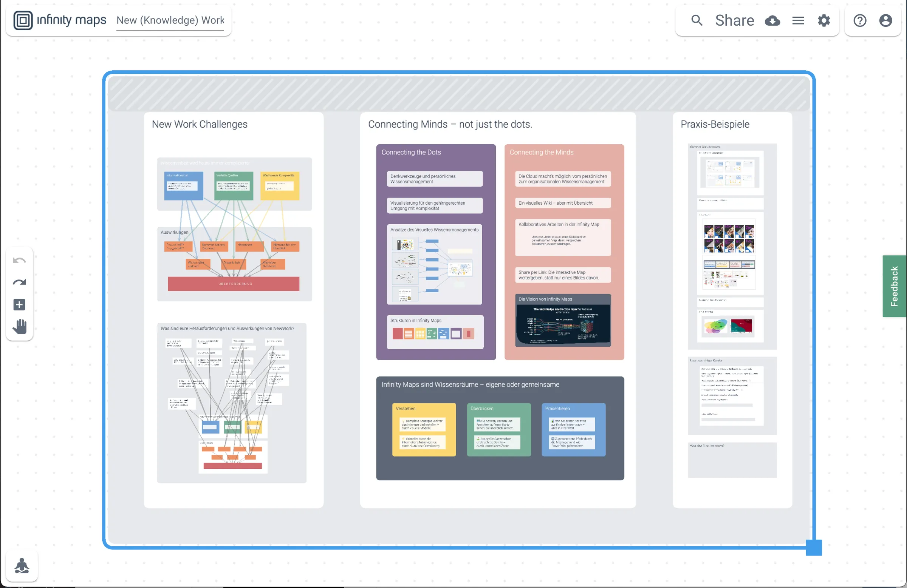The image size is (907, 588).
Task: Select the plus icon to add a card
Action: (19, 304)
